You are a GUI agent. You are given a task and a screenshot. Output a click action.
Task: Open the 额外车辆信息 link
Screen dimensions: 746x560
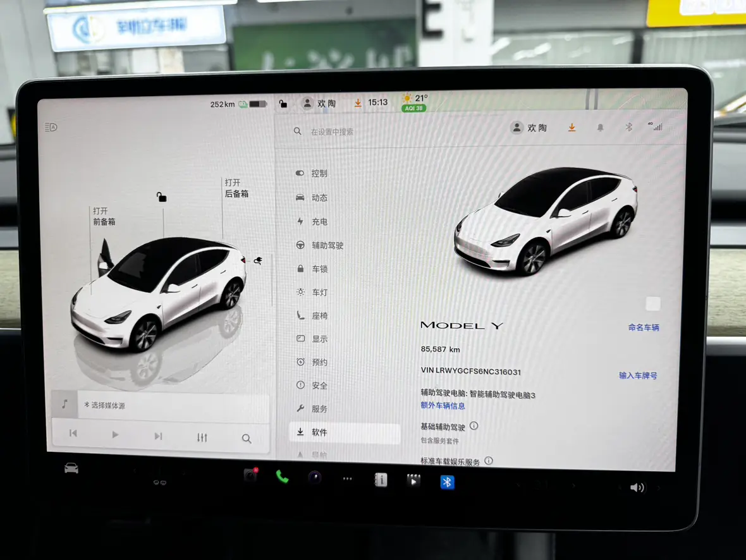443,406
